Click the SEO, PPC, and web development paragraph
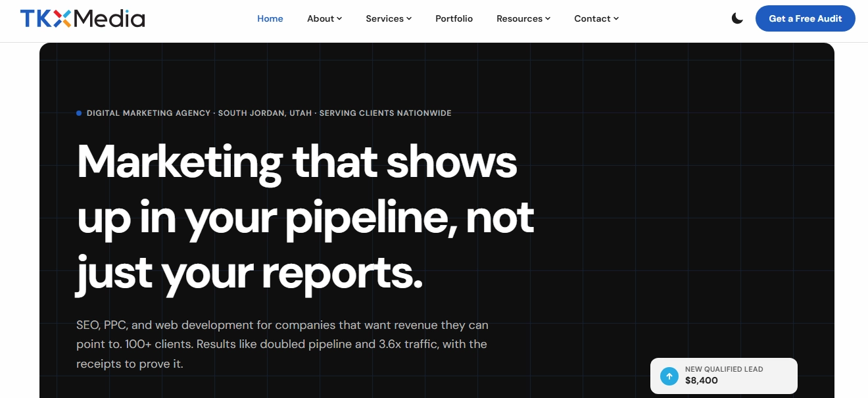 (x=282, y=344)
